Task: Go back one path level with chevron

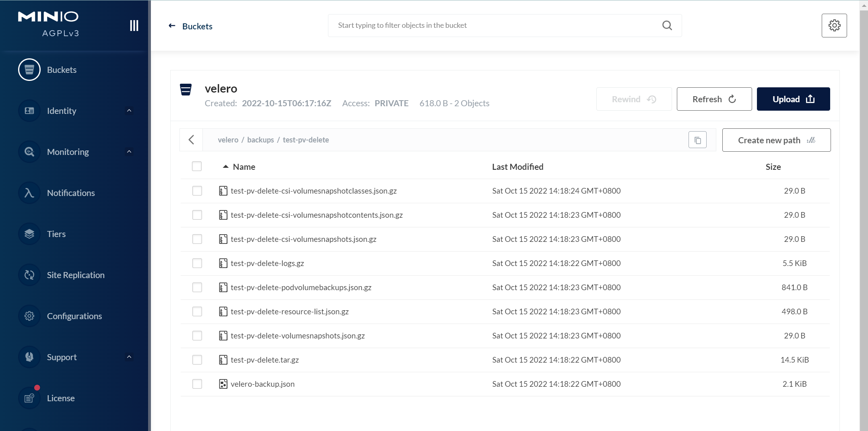Action: coord(192,140)
